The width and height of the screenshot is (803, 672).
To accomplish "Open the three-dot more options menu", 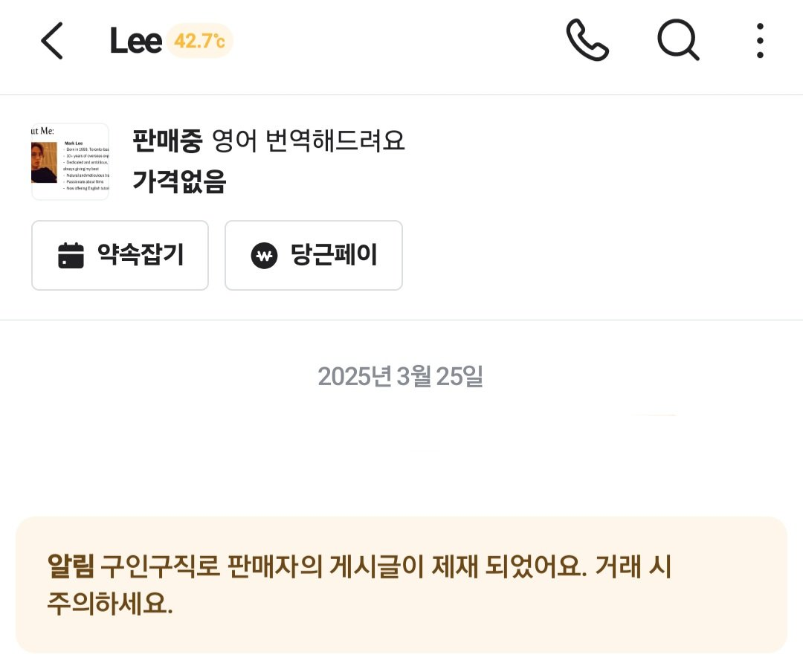I will (760, 40).
